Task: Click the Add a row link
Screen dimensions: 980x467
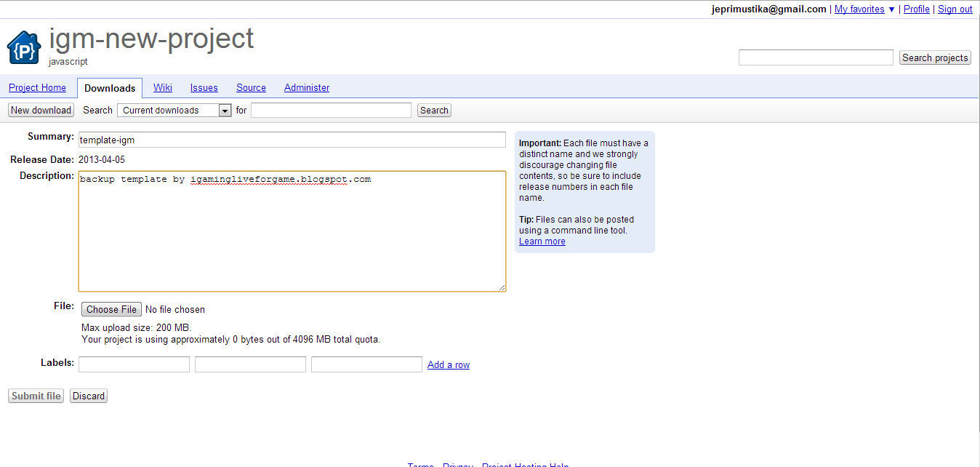Action: click(449, 365)
